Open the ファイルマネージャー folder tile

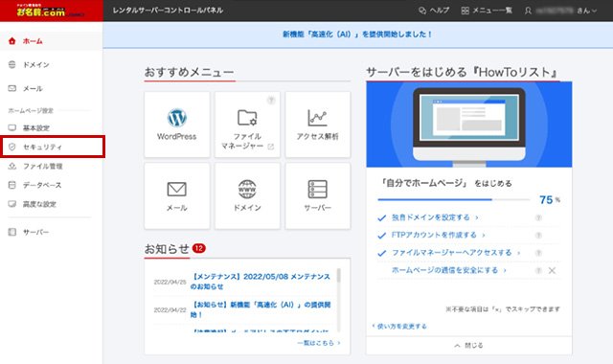click(x=247, y=125)
